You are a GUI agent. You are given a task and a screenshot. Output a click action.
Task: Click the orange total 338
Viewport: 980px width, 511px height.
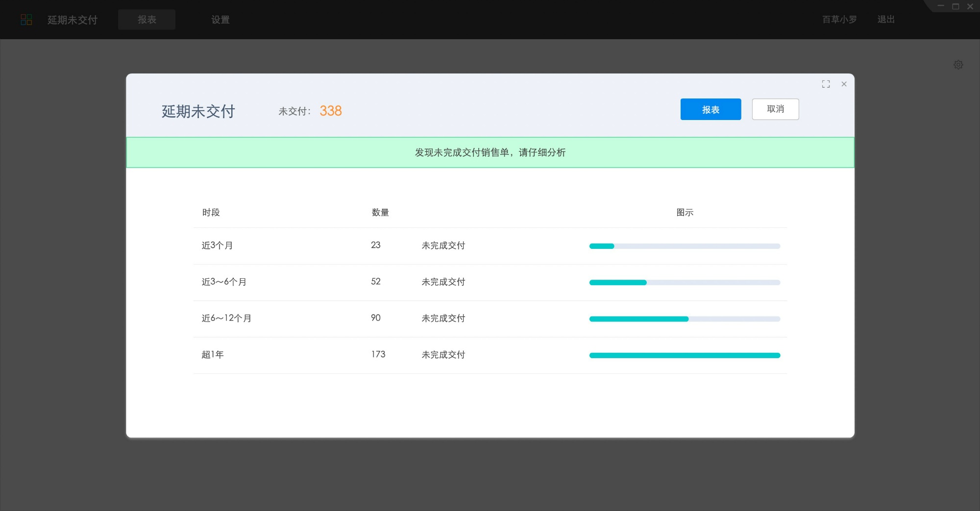[x=331, y=111]
